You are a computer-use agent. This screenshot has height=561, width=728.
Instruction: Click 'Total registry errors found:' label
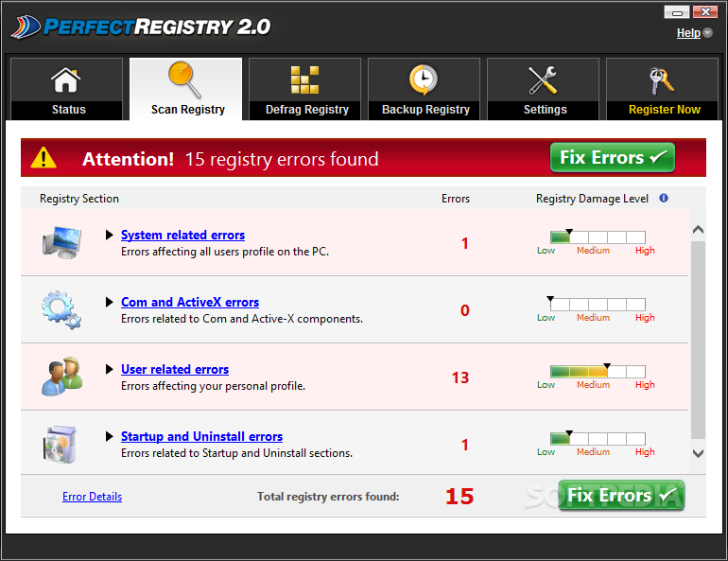[328, 497]
